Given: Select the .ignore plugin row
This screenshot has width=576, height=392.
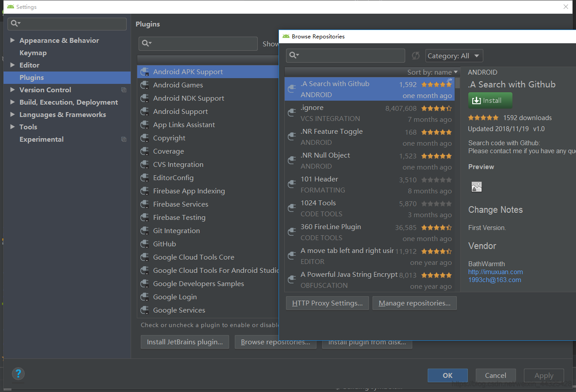Looking at the screenshot, I should [x=369, y=113].
